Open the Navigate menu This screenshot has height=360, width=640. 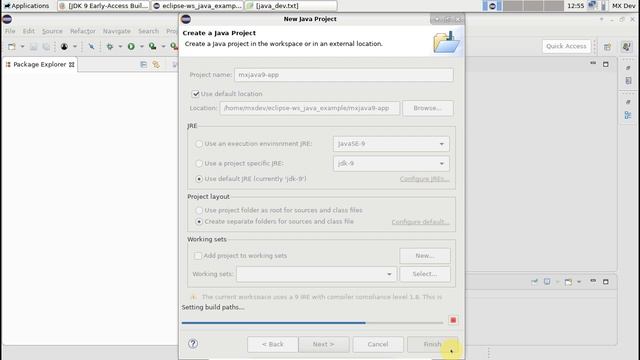click(x=117, y=31)
